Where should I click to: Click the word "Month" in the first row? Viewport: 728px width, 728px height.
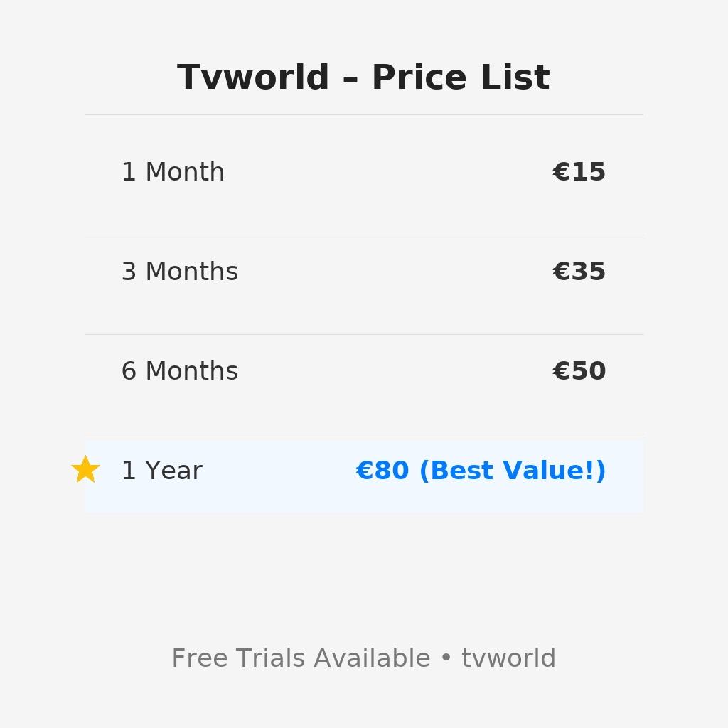click(185, 172)
